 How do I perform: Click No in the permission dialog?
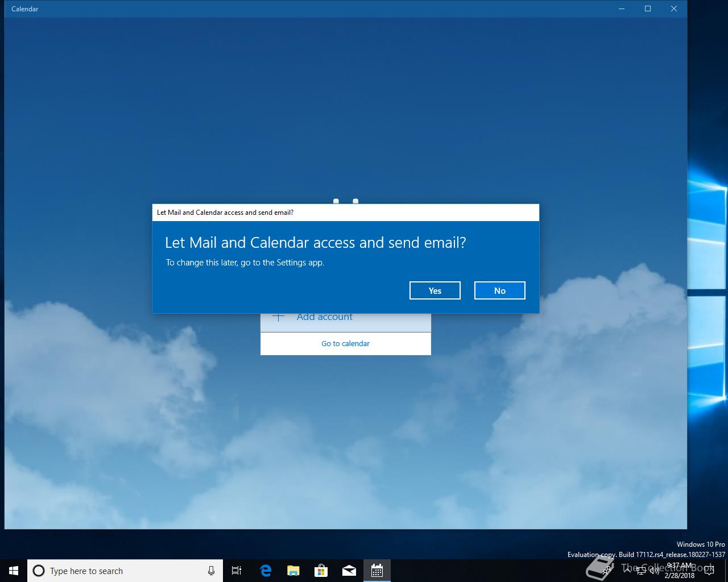point(499,290)
